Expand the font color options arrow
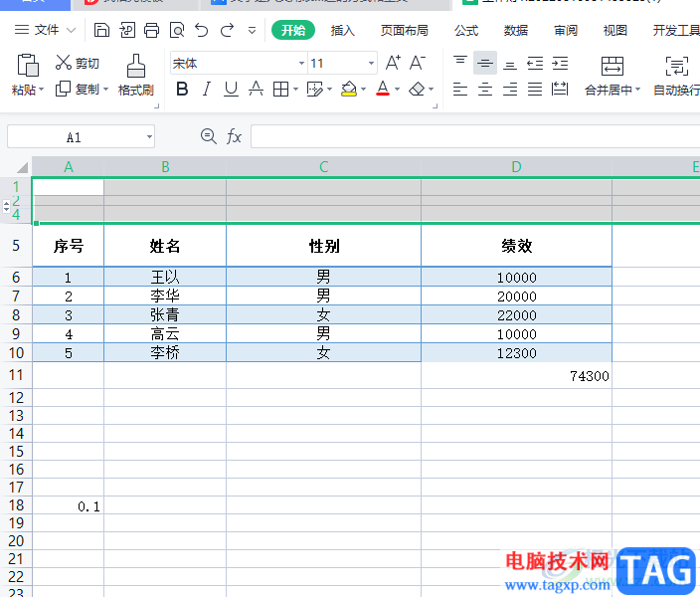 point(397,90)
